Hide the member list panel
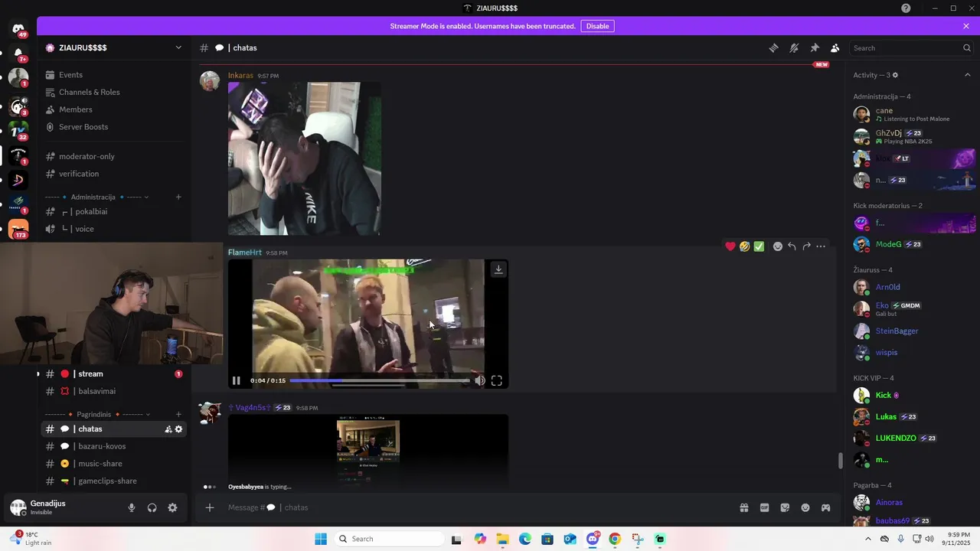The image size is (980, 551). [x=835, y=47]
